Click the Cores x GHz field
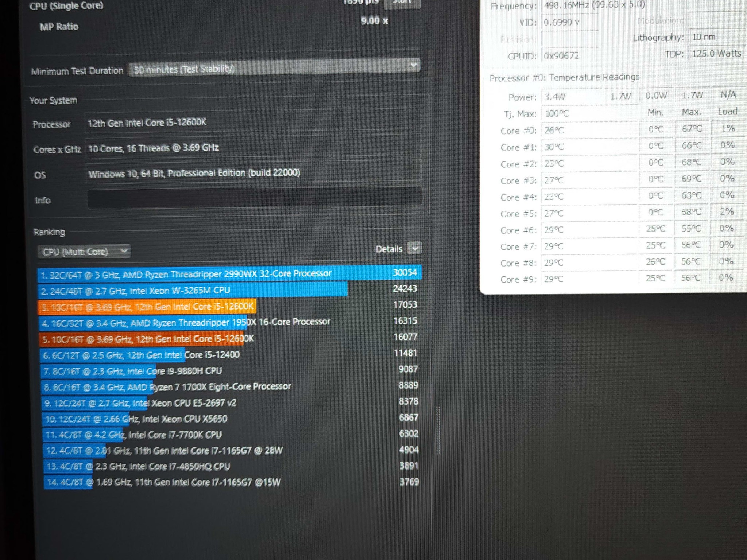The height and width of the screenshot is (560, 747). click(253, 147)
